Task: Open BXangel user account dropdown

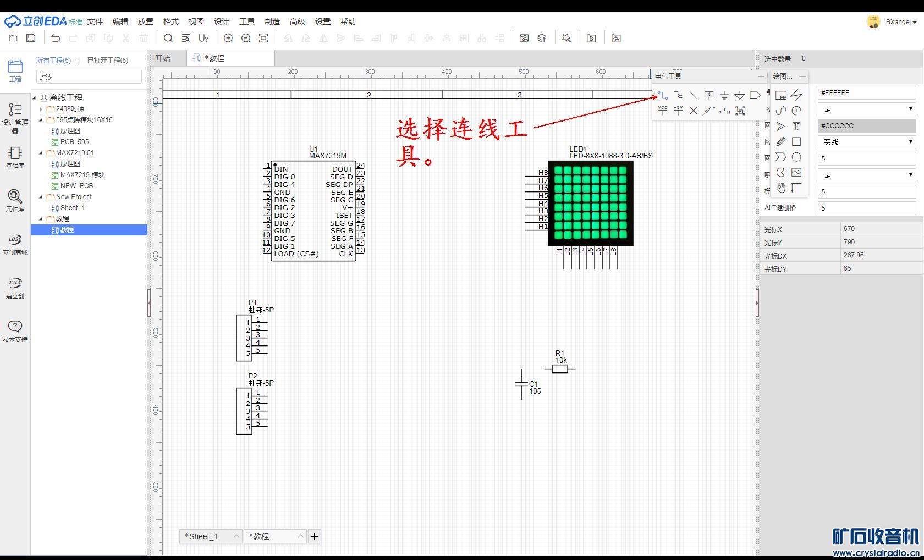Action: [x=900, y=22]
